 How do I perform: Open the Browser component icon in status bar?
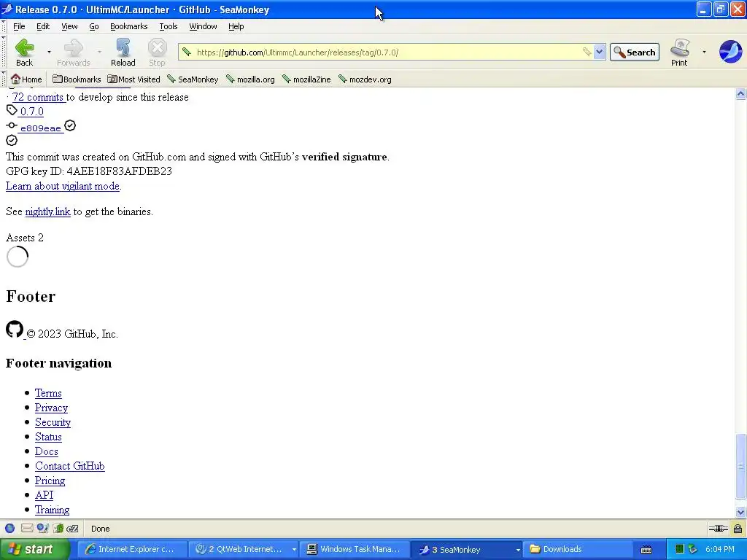[x=9, y=528]
